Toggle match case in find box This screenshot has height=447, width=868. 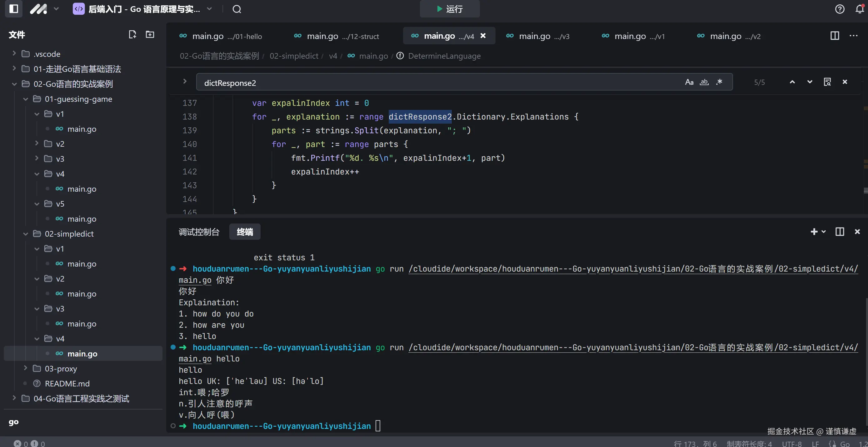[x=689, y=82]
